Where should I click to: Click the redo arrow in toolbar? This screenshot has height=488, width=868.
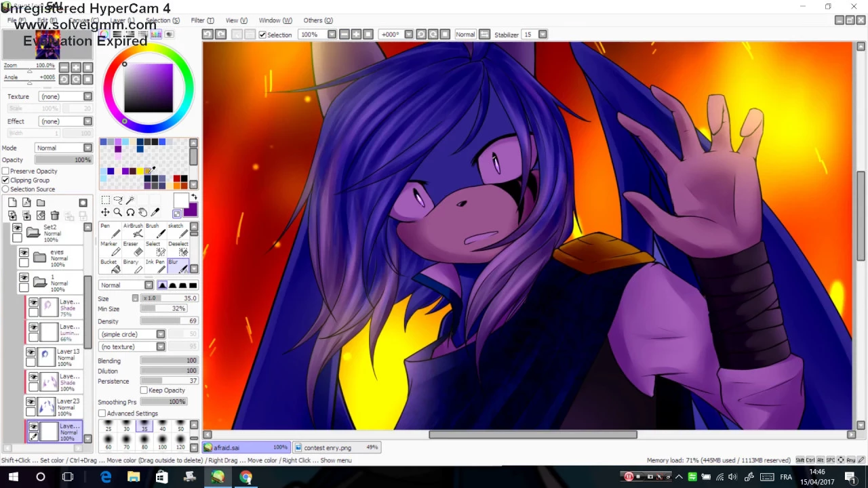(220, 35)
